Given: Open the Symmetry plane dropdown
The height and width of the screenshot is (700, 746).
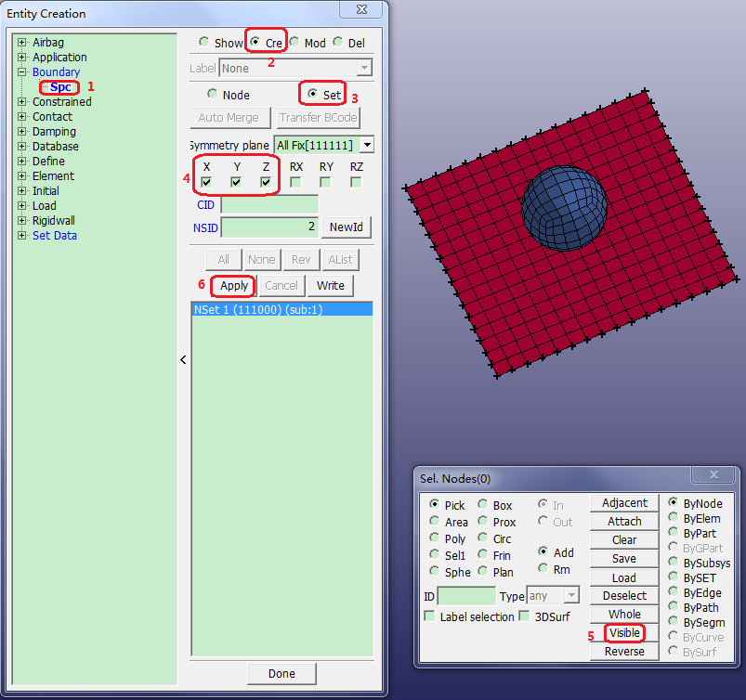Looking at the screenshot, I should [368, 145].
